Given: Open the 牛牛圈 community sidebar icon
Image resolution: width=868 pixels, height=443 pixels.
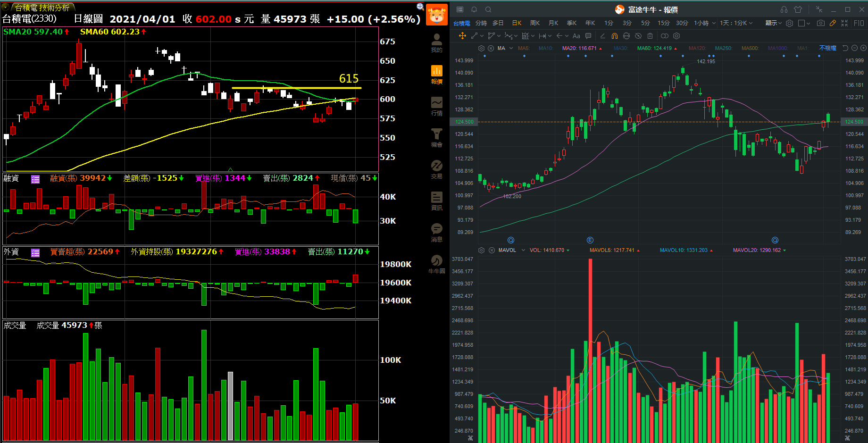Looking at the screenshot, I should click(x=437, y=264).
